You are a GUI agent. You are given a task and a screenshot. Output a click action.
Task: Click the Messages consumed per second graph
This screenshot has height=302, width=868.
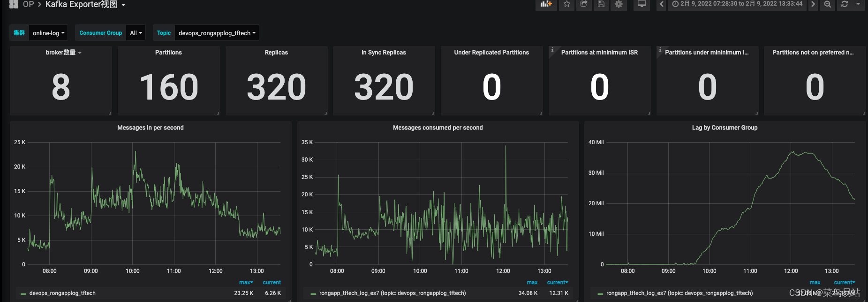click(442, 203)
